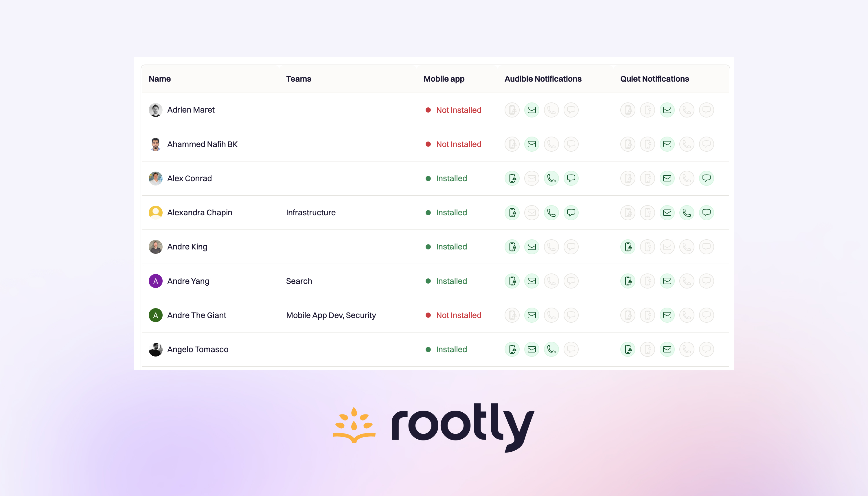Click the email icon in Ahammed Nafih BK's audible notifications
The width and height of the screenshot is (868, 496).
click(x=532, y=144)
